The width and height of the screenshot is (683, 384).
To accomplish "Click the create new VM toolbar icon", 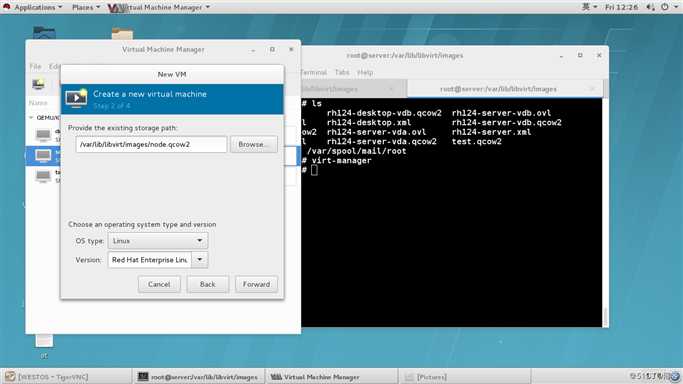I will tap(38, 84).
